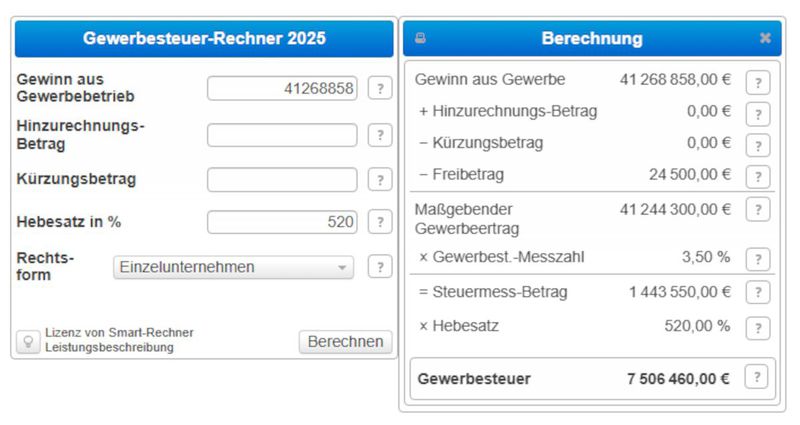Click help icon next to Gewinn aus Gewerbebetrieb input
Screen dimensions: 800x425
coord(380,89)
